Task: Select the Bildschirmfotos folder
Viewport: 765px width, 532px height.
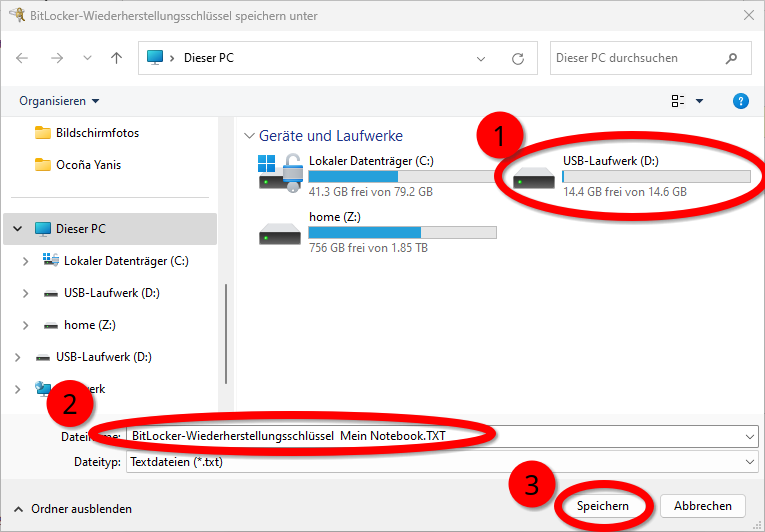Action: (87, 133)
